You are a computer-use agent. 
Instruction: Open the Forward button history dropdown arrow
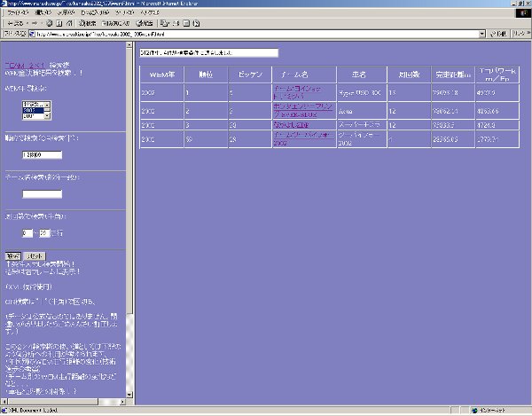tap(42, 23)
